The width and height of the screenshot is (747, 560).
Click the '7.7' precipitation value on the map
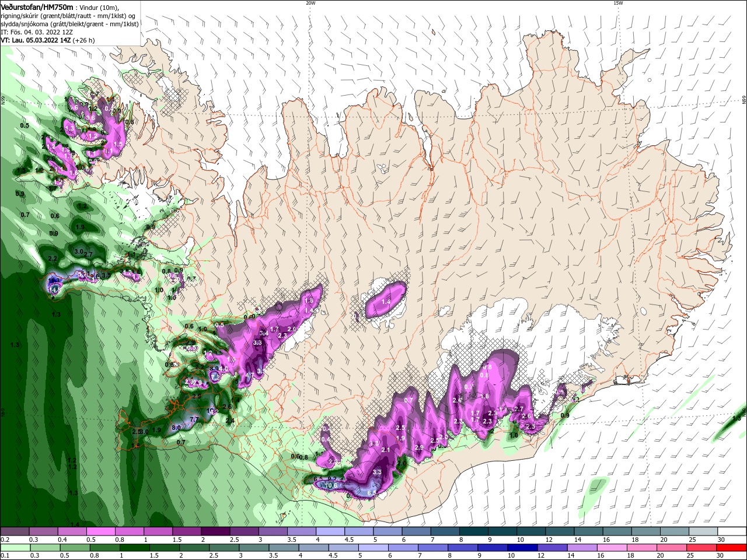194,419
